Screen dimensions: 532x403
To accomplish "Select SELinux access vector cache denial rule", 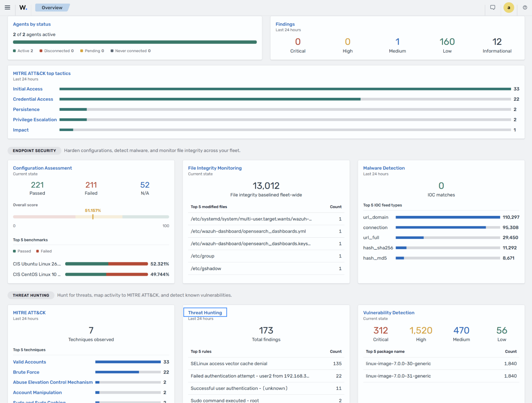I will click(266, 364).
